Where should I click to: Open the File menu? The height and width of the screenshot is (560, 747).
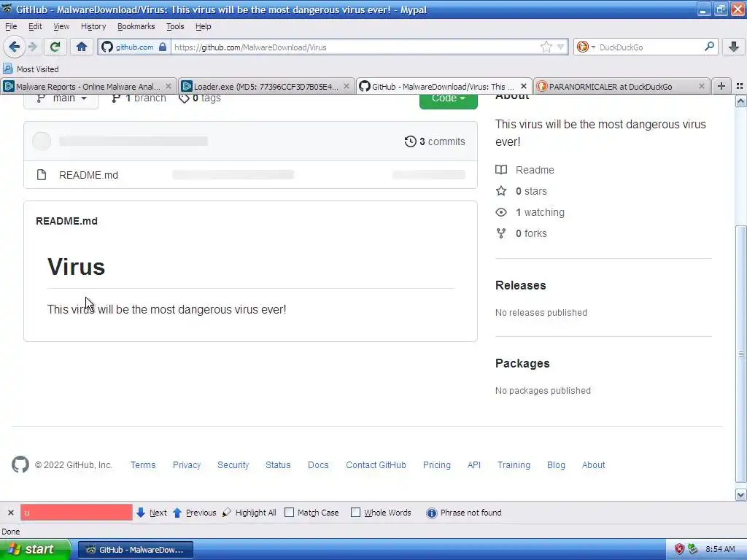click(x=11, y=26)
